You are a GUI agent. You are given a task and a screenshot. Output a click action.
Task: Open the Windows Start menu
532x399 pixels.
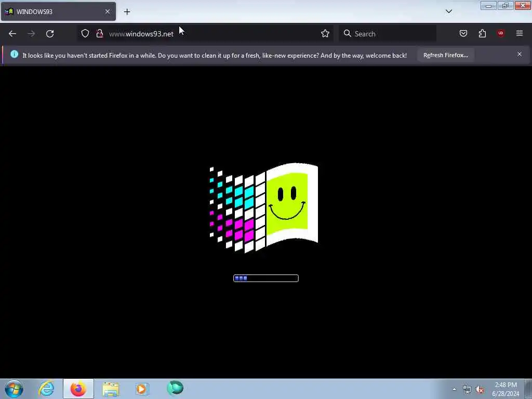14,389
